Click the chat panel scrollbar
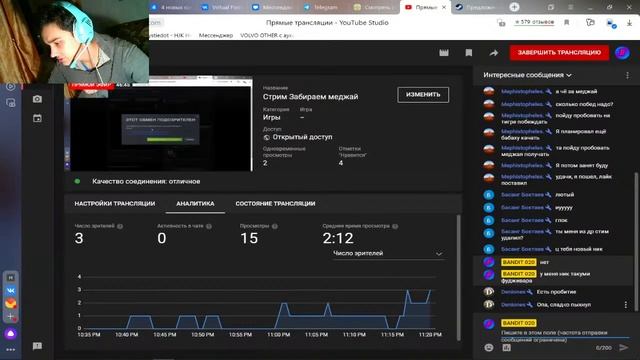The height and width of the screenshot is (360, 640). [635, 241]
